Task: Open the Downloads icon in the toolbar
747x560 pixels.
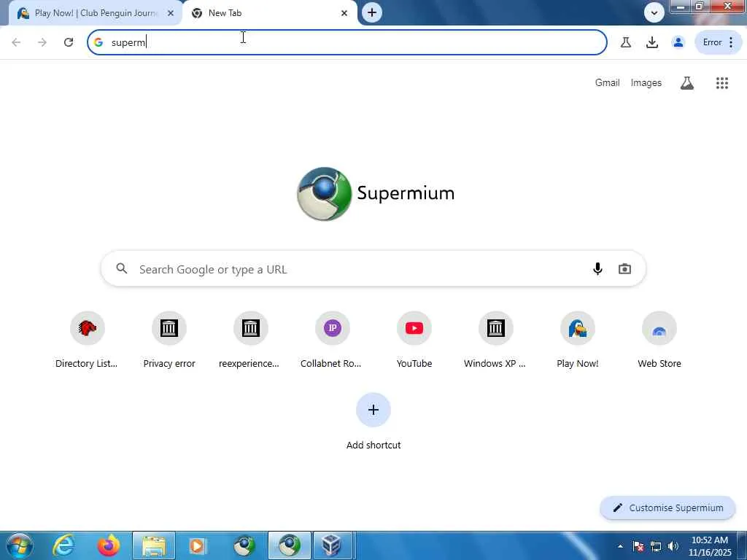Action: [x=652, y=42]
